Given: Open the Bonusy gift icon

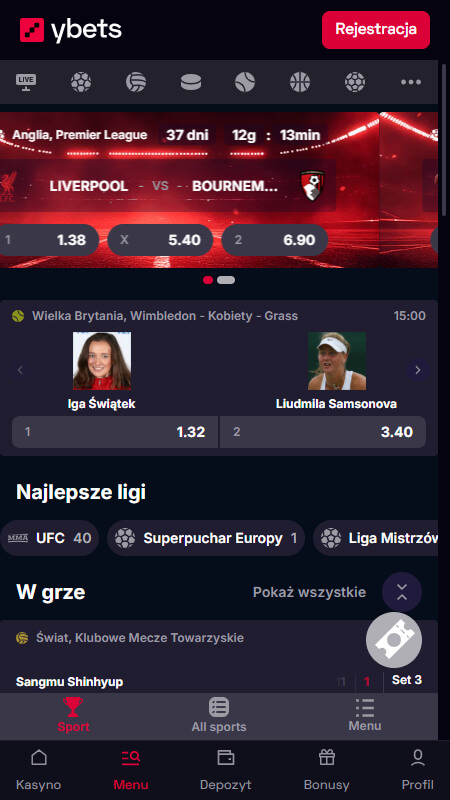Looking at the screenshot, I should coord(327,757).
